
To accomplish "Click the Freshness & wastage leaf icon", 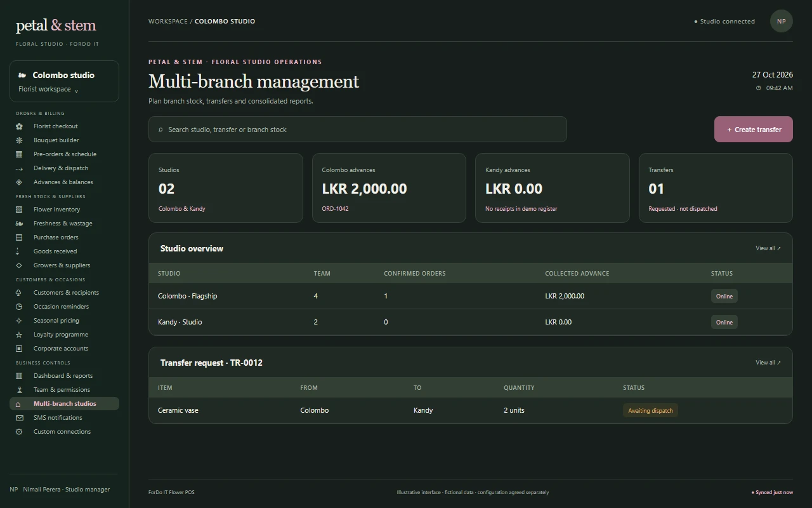I will [x=19, y=224].
